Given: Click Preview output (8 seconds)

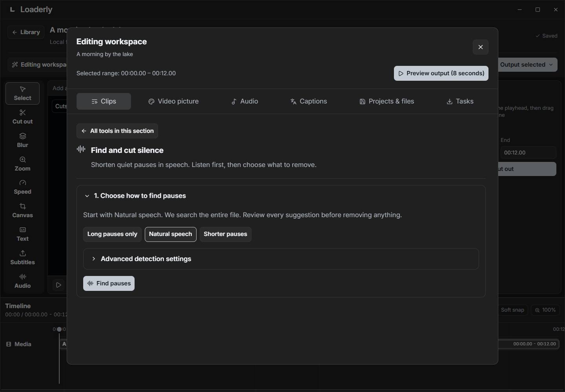Looking at the screenshot, I should [x=441, y=73].
